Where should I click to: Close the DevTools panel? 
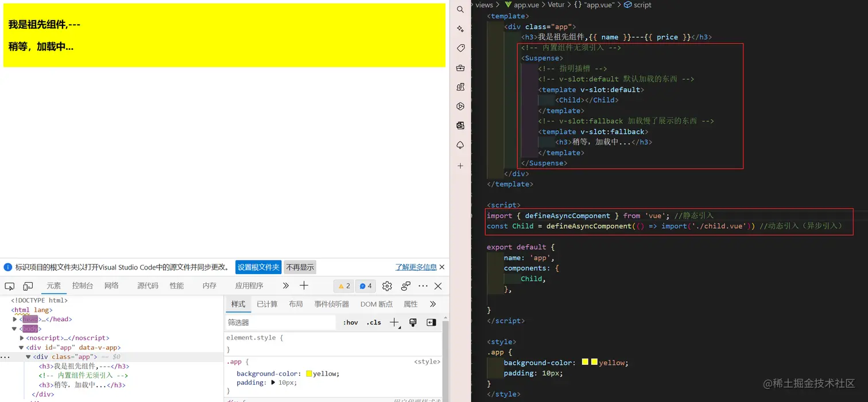click(438, 286)
